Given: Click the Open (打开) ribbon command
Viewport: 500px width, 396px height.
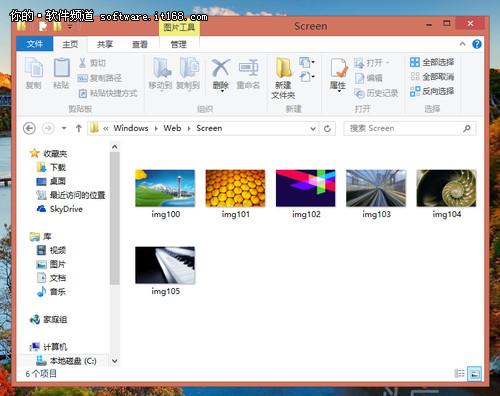Looking at the screenshot, I should (372, 63).
